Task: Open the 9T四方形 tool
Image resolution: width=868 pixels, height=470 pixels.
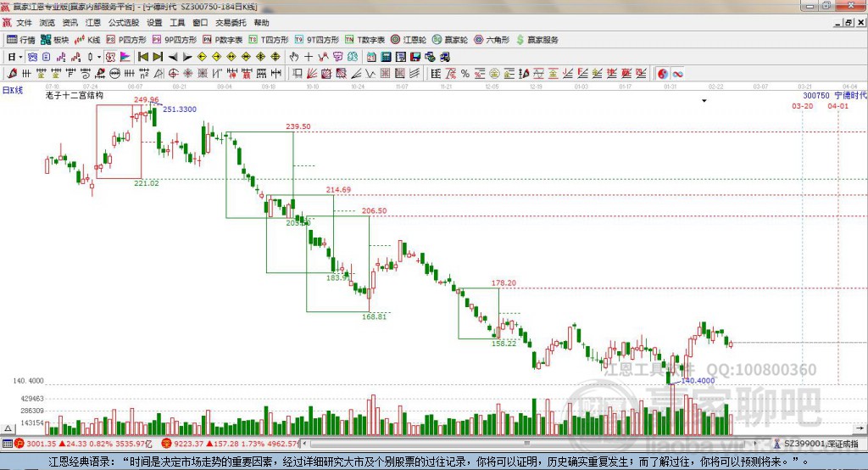Action: [317, 40]
